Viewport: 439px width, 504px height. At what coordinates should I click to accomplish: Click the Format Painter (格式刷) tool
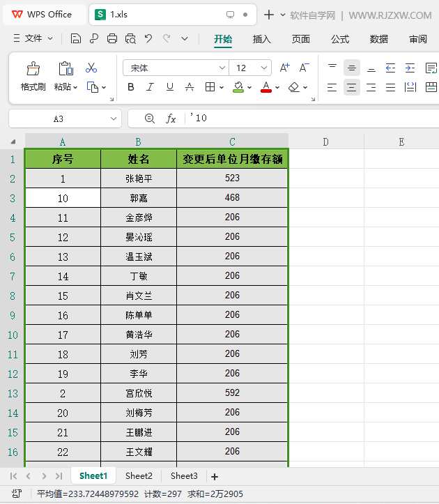(33, 76)
